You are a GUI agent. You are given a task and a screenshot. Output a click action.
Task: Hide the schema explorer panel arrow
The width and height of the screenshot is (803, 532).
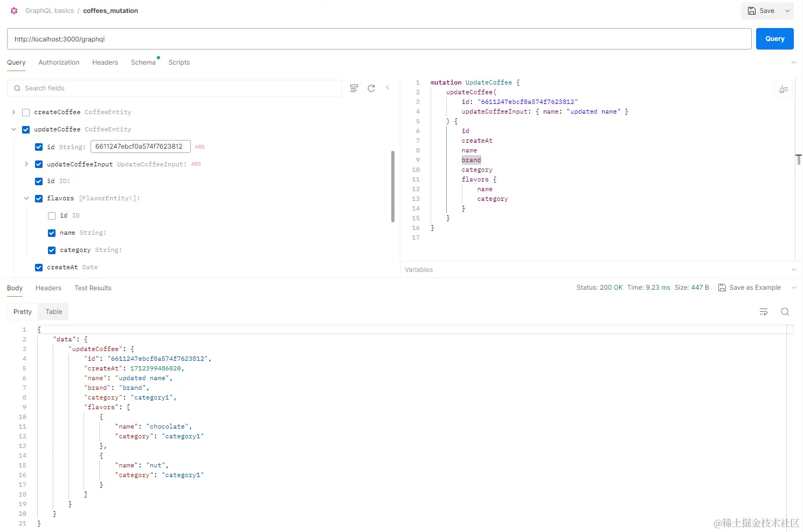pyautogui.click(x=387, y=87)
